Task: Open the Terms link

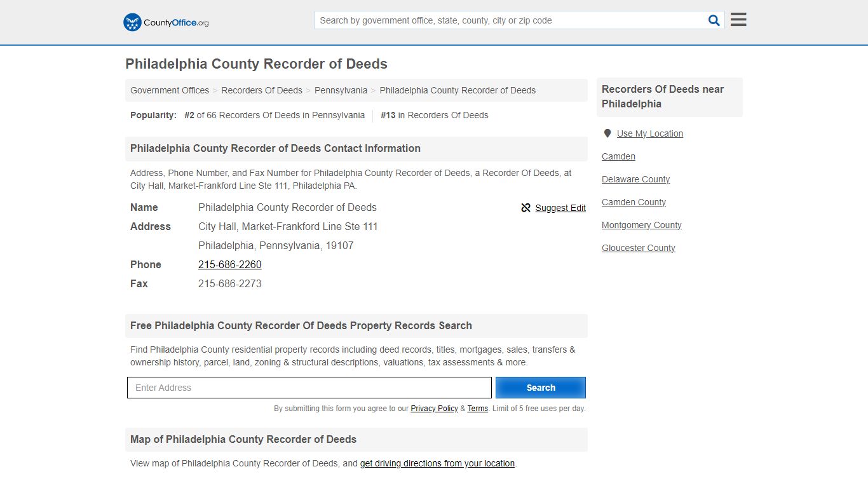Action: pyautogui.click(x=478, y=409)
